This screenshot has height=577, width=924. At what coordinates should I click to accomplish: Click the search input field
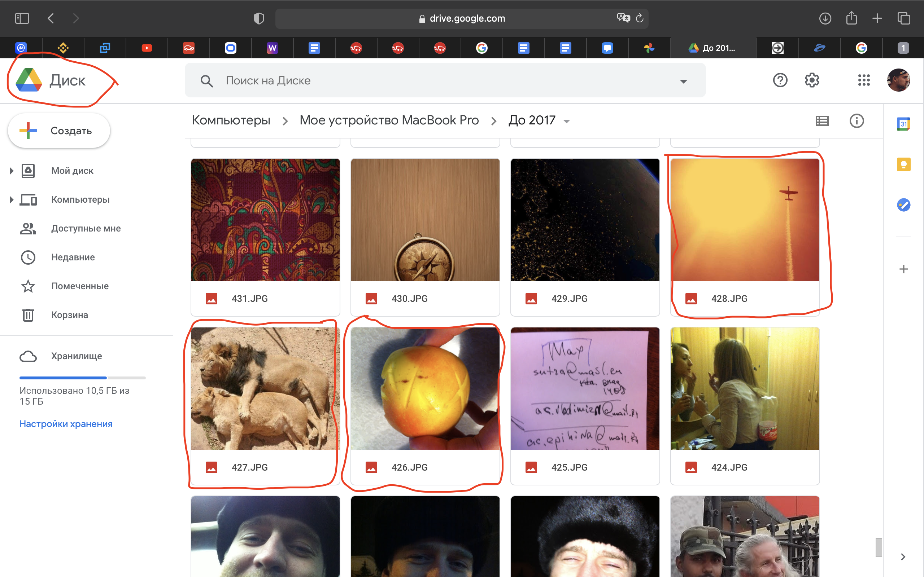(x=443, y=80)
